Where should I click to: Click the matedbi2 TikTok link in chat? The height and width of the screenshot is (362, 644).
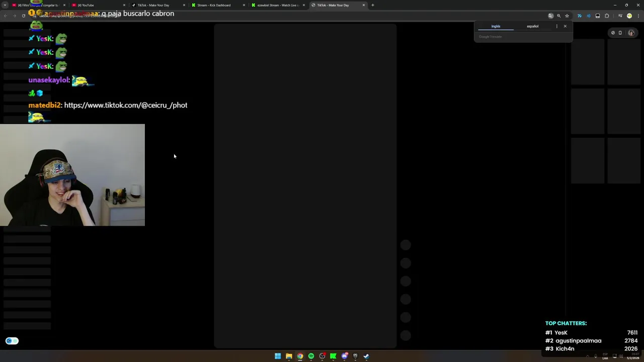(x=126, y=105)
